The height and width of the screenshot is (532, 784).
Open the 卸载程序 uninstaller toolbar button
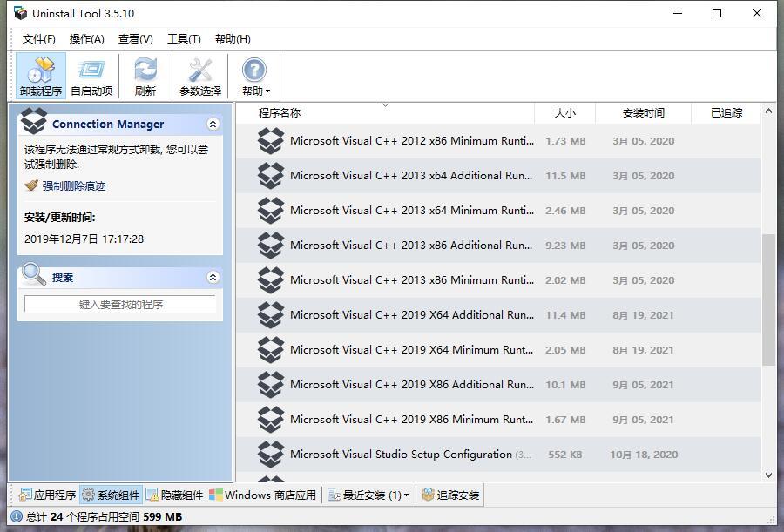pyautogui.click(x=40, y=76)
